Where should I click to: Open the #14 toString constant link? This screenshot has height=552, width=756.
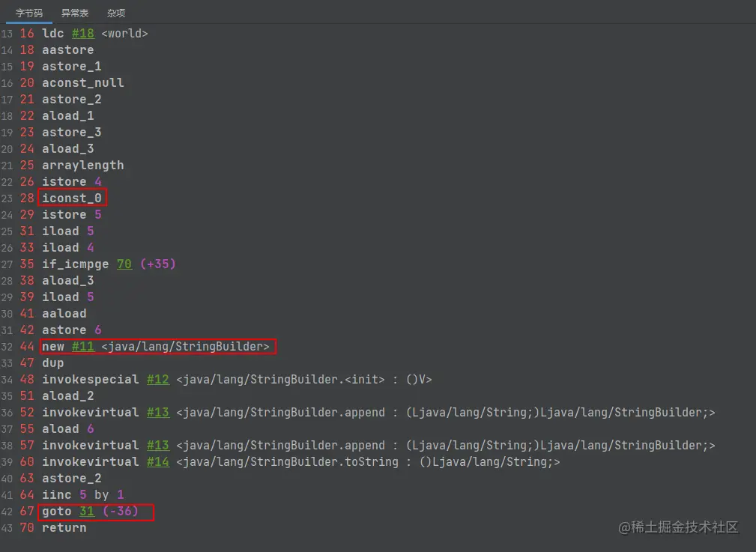coord(157,461)
